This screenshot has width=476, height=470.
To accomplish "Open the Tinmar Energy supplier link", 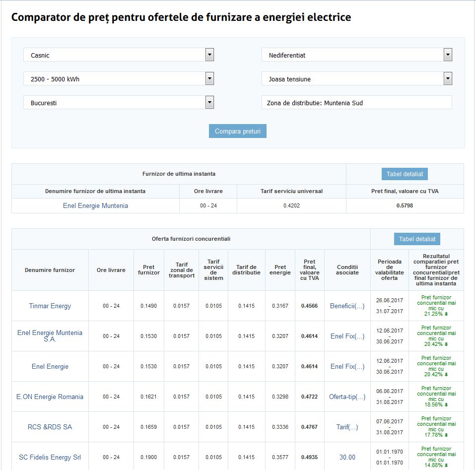I will [x=50, y=306].
